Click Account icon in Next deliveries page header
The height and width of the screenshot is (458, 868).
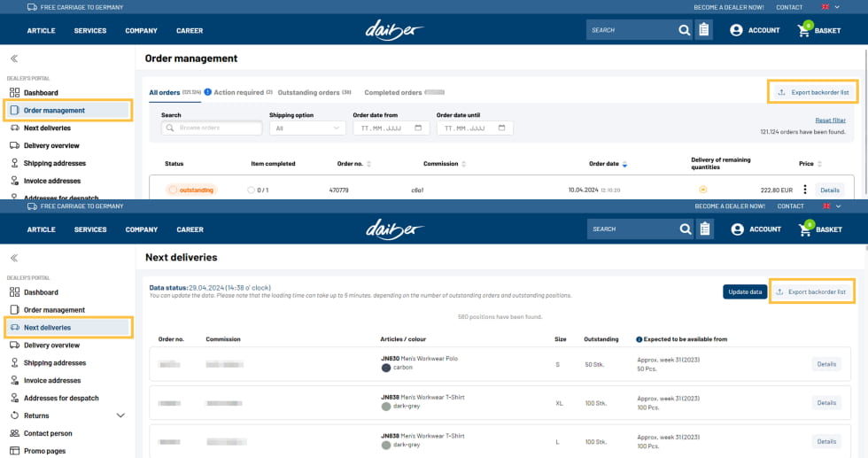pyautogui.click(x=737, y=229)
